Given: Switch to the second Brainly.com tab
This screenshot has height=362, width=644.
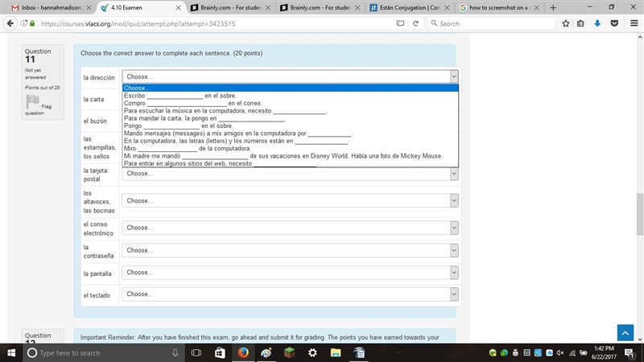Looking at the screenshot, I should pos(320,7).
